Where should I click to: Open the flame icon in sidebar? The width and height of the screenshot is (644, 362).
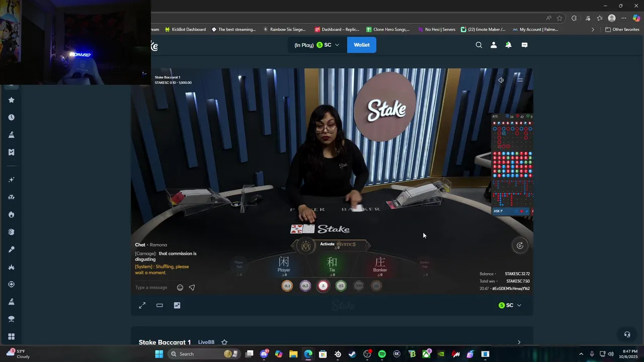pos(11,215)
